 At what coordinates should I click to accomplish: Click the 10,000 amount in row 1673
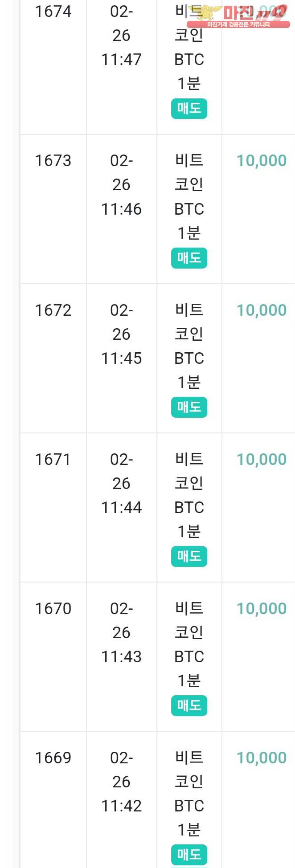(x=262, y=161)
